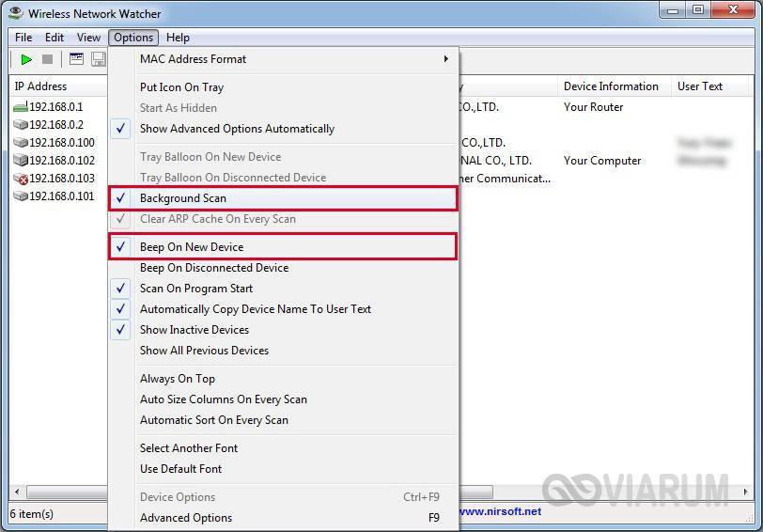This screenshot has height=532, width=763.
Task: Select the router icon at 192.168.0.1
Action: point(21,106)
